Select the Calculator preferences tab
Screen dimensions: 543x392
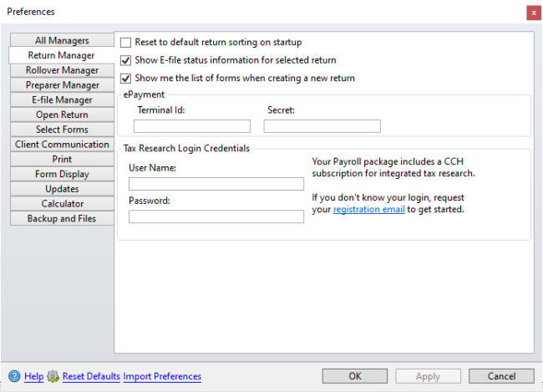pos(62,203)
